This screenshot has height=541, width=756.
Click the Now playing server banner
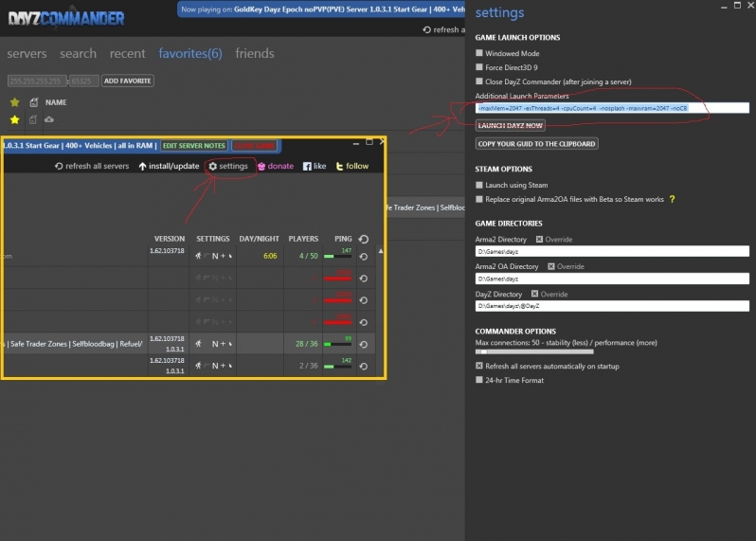click(321, 9)
